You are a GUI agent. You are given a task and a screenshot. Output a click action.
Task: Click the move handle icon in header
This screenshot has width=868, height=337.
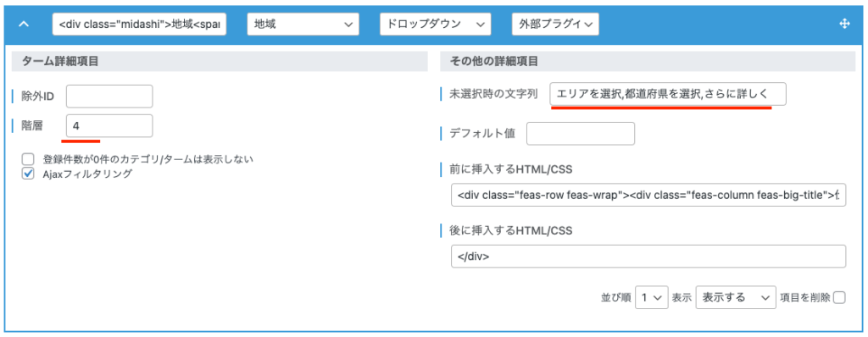pyautogui.click(x=845, y=24)
